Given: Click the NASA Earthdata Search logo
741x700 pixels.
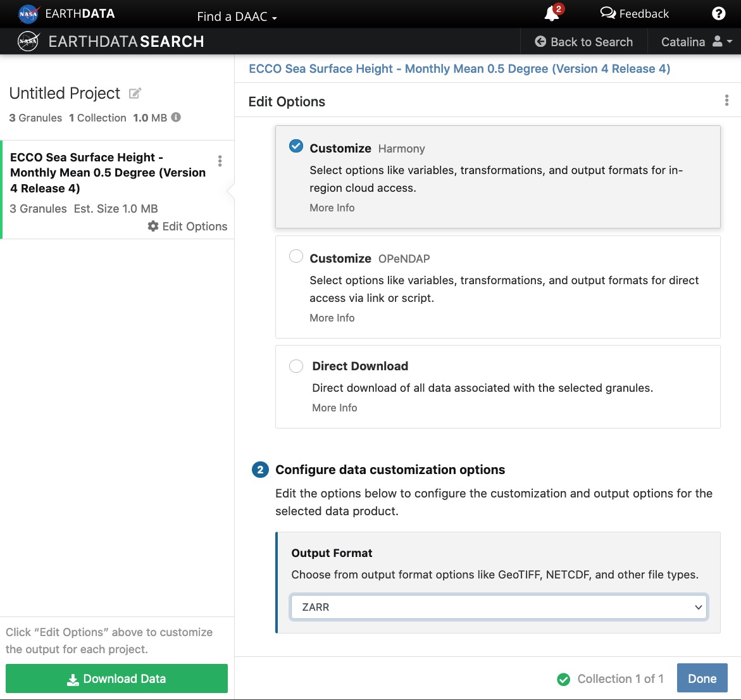Looking at the screenshot, I should [x=111, y=42].
